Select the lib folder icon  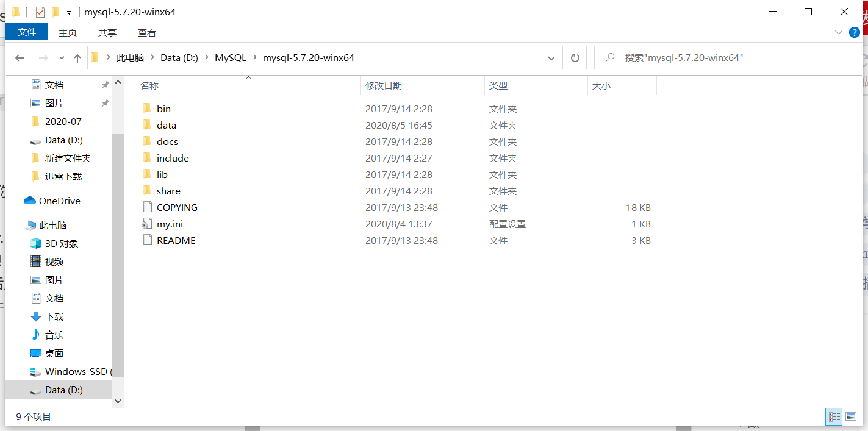(147, 174)
